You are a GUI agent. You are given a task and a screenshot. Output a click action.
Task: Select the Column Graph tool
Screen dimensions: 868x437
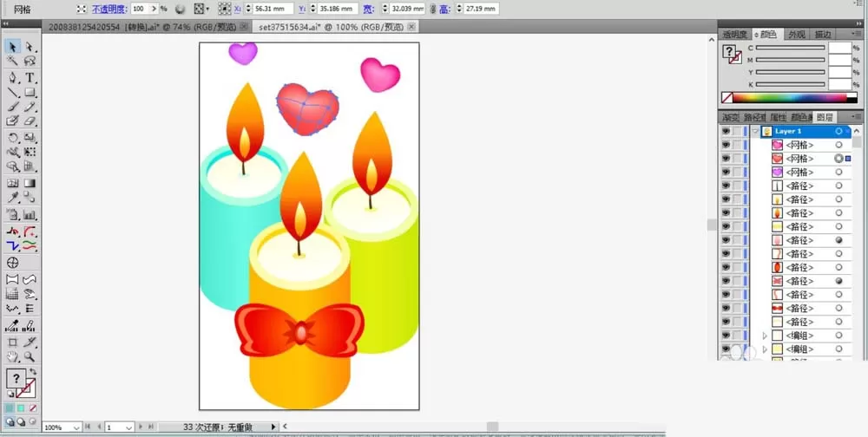30,215
